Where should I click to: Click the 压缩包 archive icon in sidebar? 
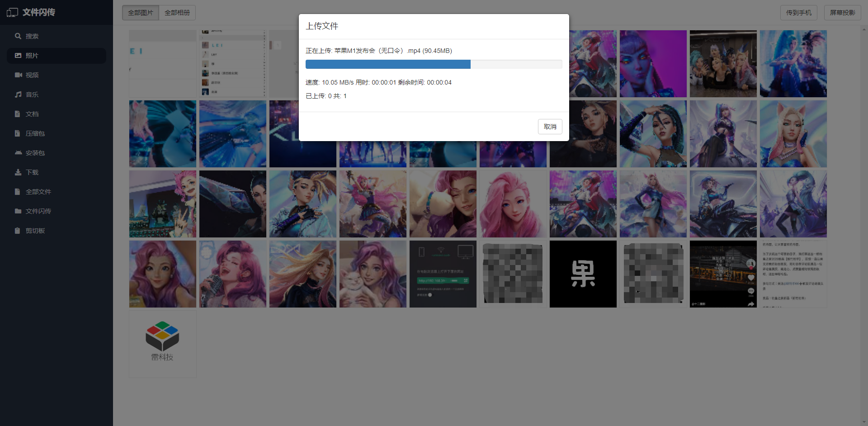[x=17, y=133]
